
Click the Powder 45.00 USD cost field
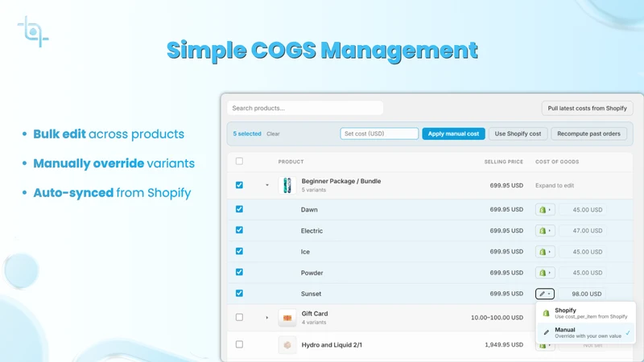pyautogui.click(x=582, y=273)
